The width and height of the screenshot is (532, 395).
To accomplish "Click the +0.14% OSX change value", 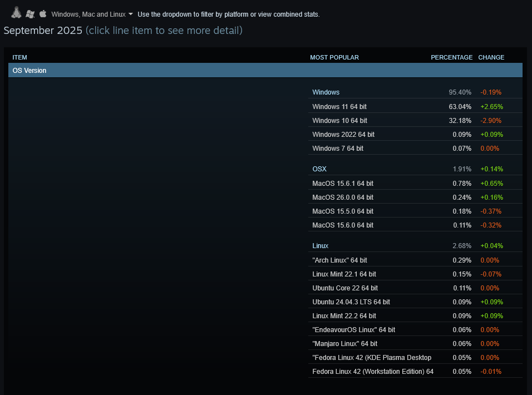I will tap(491, 169).
